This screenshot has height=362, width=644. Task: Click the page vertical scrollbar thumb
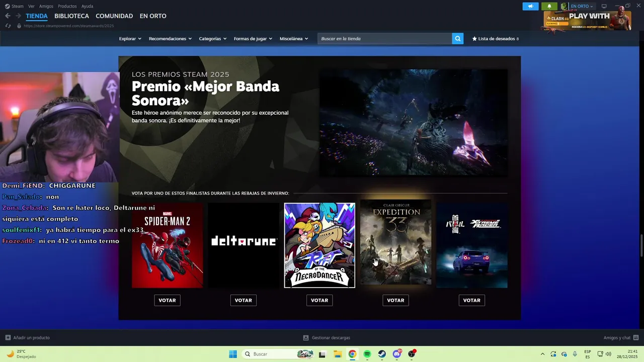[x=641, y=245]
